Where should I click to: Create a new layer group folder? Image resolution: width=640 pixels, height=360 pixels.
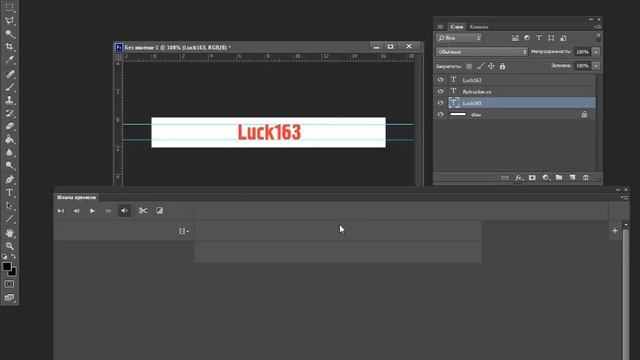tap(559, 178)
